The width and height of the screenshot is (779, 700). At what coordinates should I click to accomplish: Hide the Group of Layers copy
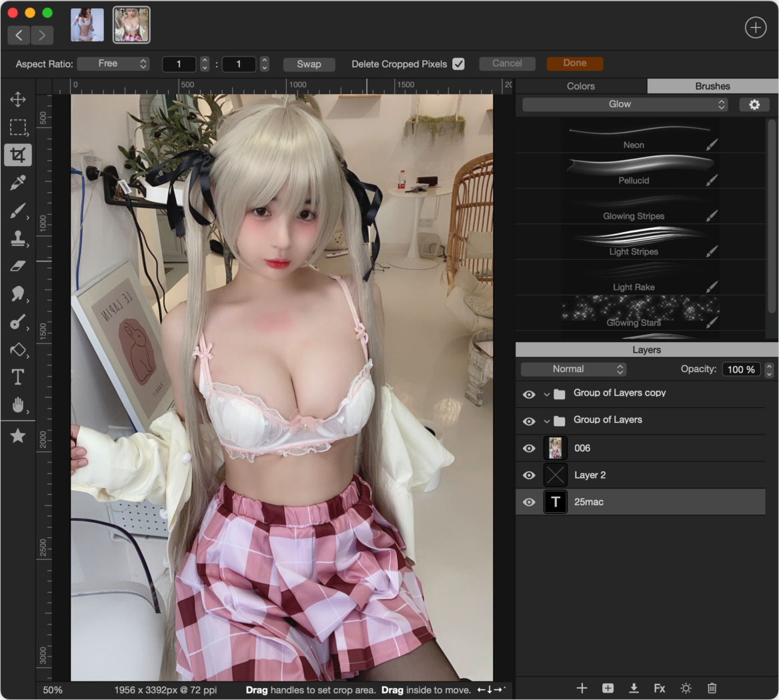click(x=529, y=394)
